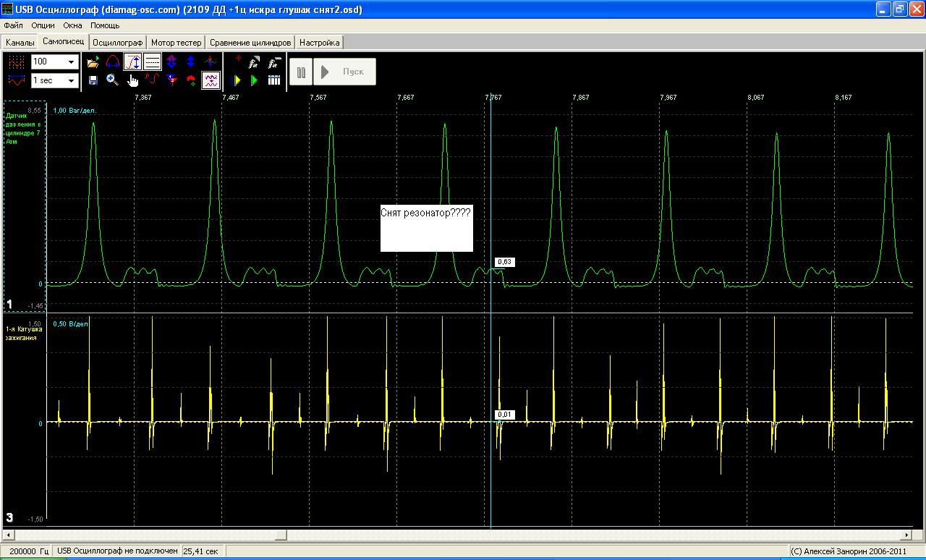This screenshot has width=926, height=560.
Task: Click the red and blue wave icon
Action: [x=16, y=80]
